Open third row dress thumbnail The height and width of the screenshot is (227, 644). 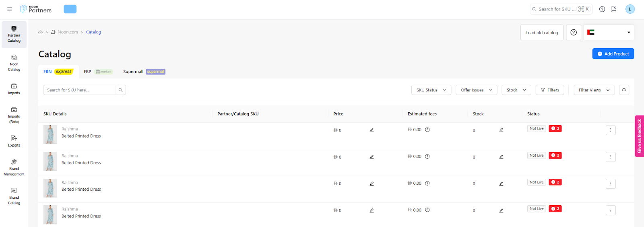[x=50, y=188]
